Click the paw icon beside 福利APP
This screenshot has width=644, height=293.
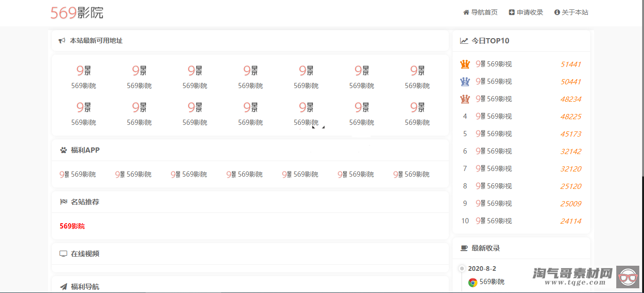click(64, 150)
